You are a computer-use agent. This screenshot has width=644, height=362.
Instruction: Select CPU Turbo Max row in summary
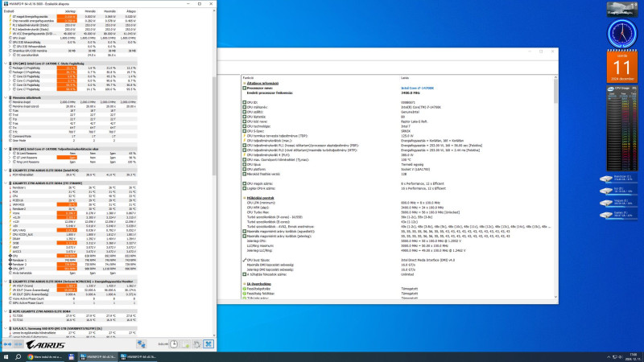[397, 212]
